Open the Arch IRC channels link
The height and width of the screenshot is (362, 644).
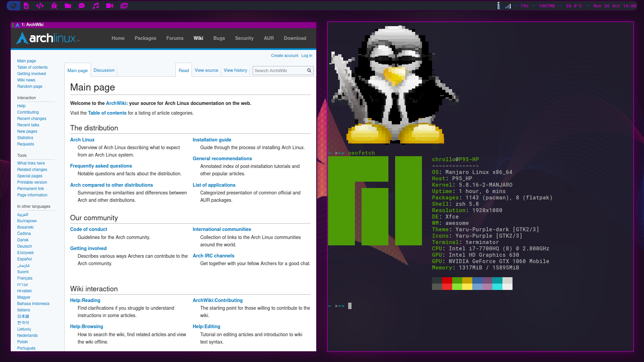pos(213,256)
